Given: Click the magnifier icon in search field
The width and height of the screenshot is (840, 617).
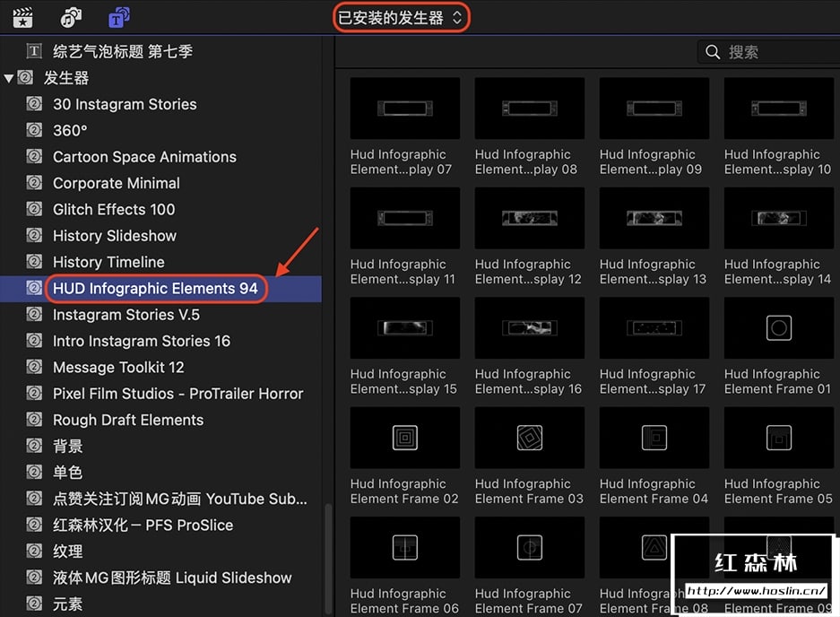Looking at the screenshot, I should coord(713,52).
